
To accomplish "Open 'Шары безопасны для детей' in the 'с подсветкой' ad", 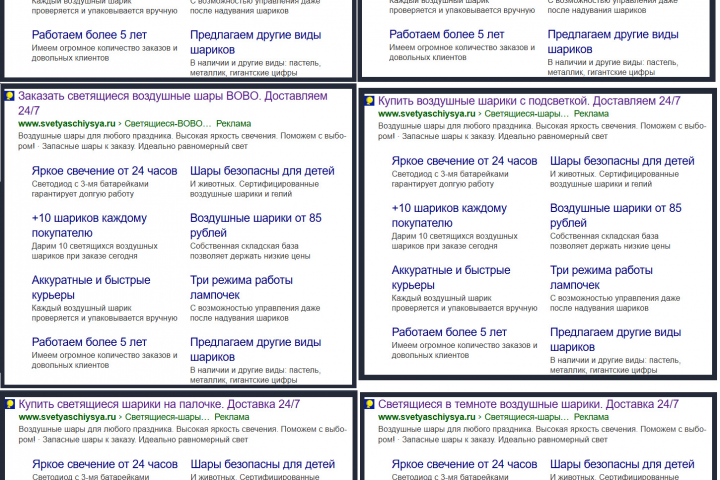I will pyautogui.click(x=622, y=161).
